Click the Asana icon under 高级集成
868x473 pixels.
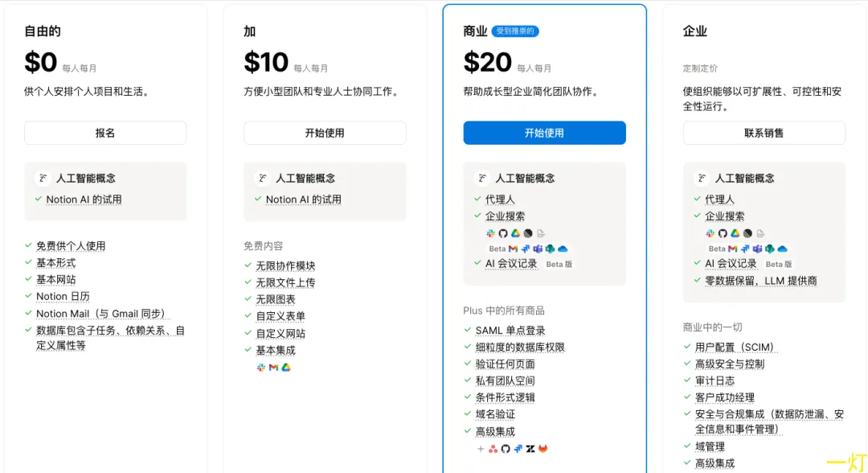(493, 449)
